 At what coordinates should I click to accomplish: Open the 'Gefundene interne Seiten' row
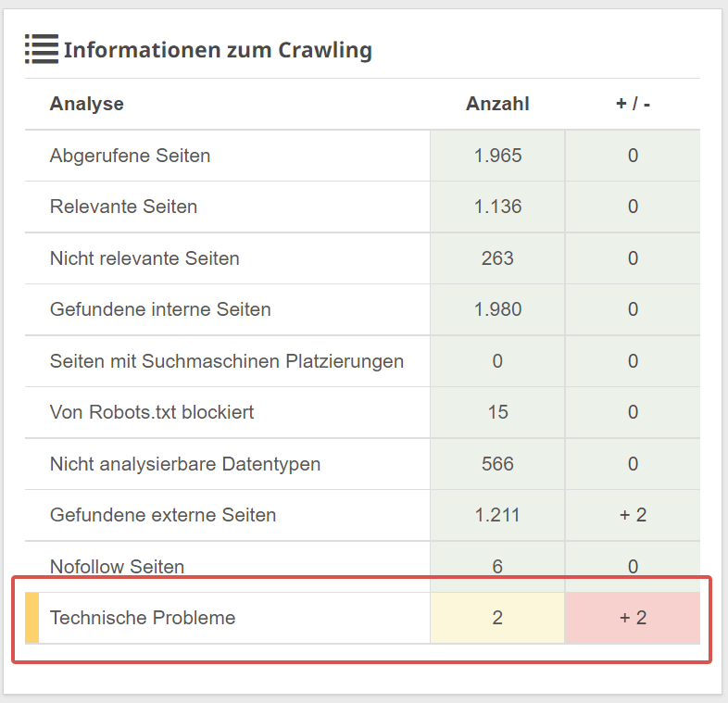tap(362, 309)
